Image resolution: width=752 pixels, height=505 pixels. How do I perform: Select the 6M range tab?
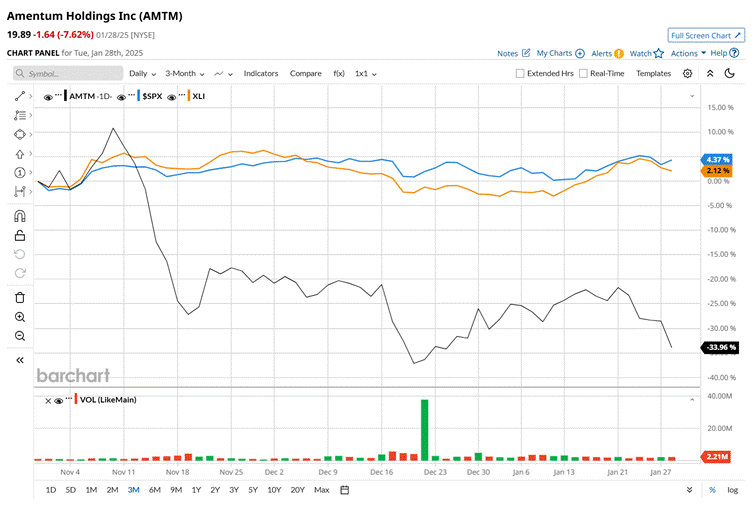[x=154, y=490]
